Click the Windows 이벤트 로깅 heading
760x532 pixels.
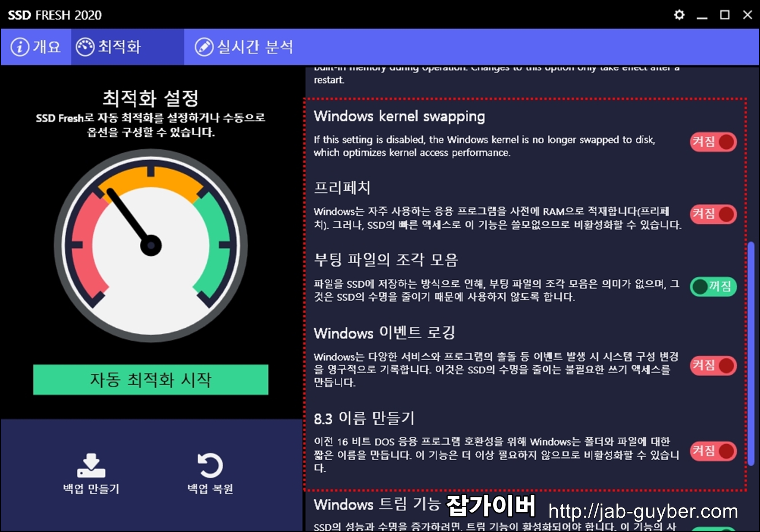[x=384, y=333]
